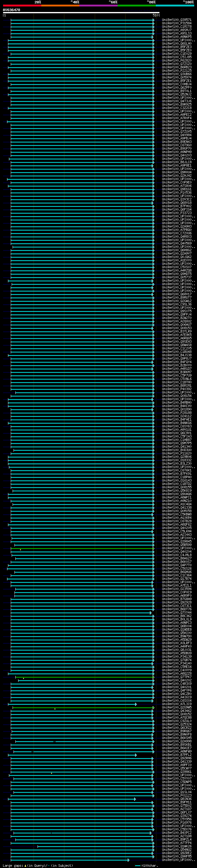Select the UniRef100_A7R0F4 label
The width and height of the screenshot is (197, 868).
click(x=176, y=118)
